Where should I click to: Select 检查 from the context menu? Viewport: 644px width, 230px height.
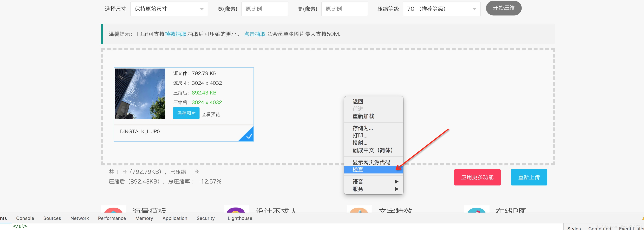tap(358, 170)
